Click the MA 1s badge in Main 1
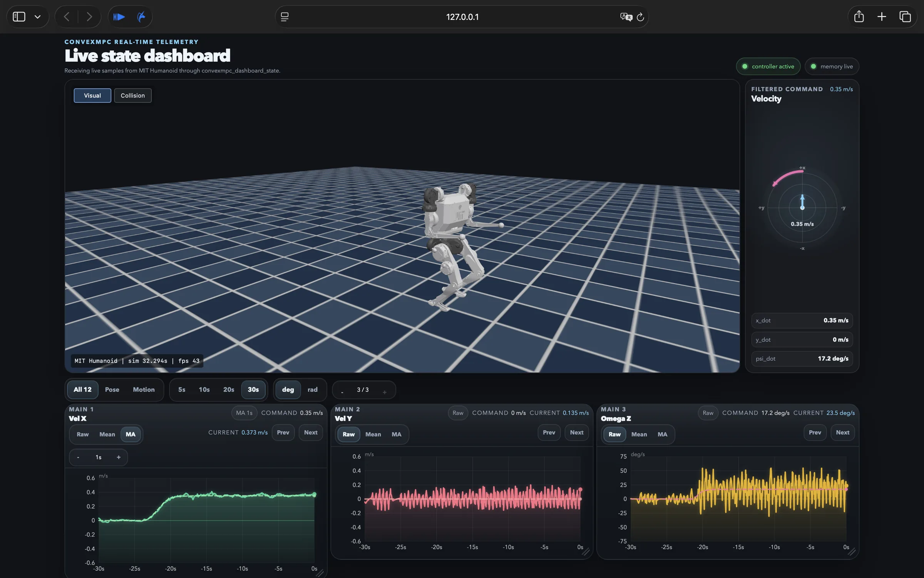 point(244,413)
